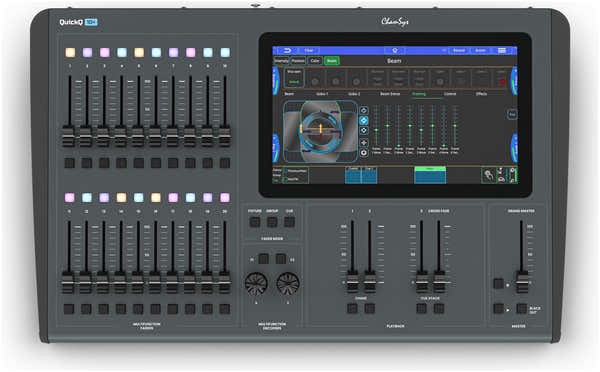The width and height of the screenshot is (600, 372).
Task: Switch to the Color tab on the touchscreen
Action: 315,61
